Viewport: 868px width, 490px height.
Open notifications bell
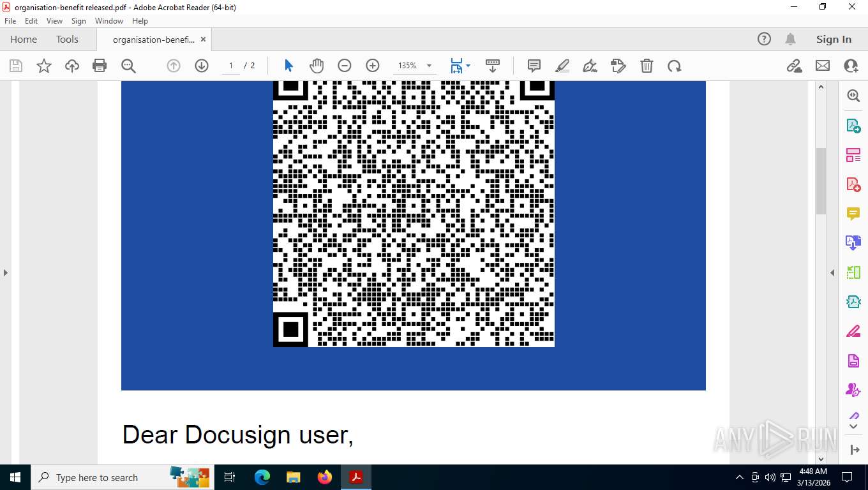790,39
